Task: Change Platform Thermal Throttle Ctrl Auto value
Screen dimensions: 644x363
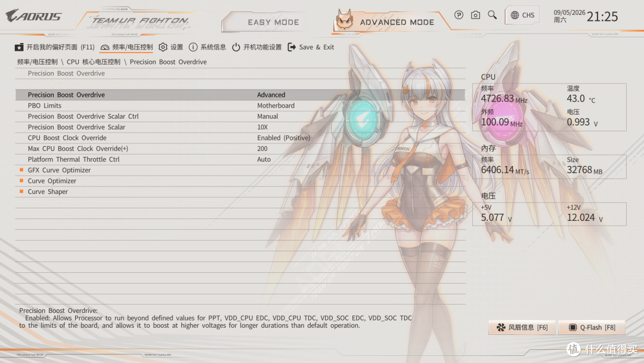Action: pos(264,159)
